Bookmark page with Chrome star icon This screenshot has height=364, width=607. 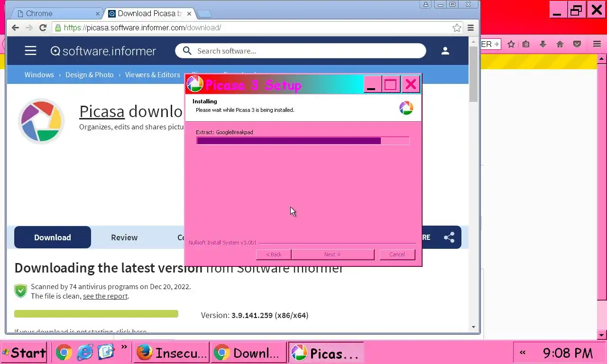coord(457,27)
